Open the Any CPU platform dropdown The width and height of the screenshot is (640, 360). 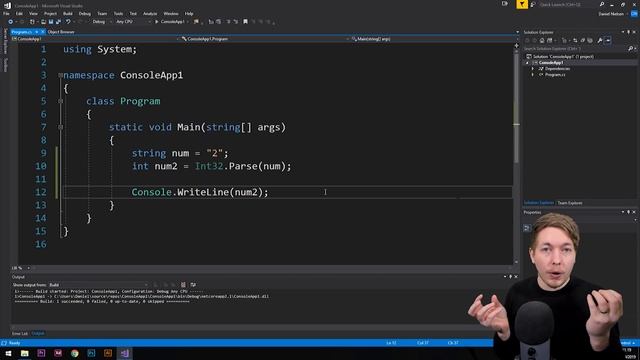pyautogui.click(x=133, y=22)
